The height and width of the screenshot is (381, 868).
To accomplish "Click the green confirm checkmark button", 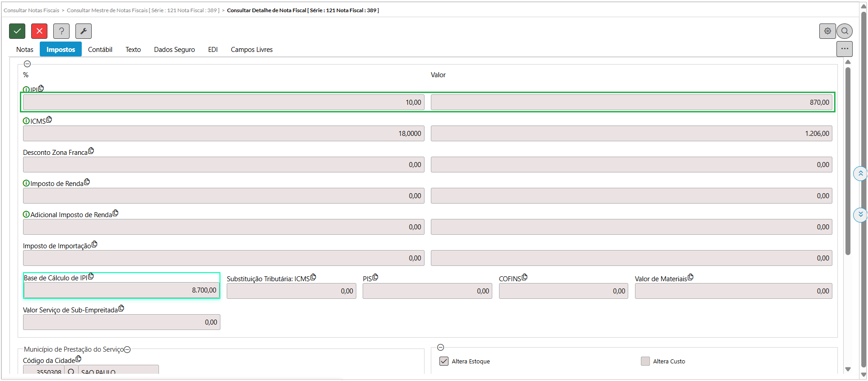I will pos(17,31).
